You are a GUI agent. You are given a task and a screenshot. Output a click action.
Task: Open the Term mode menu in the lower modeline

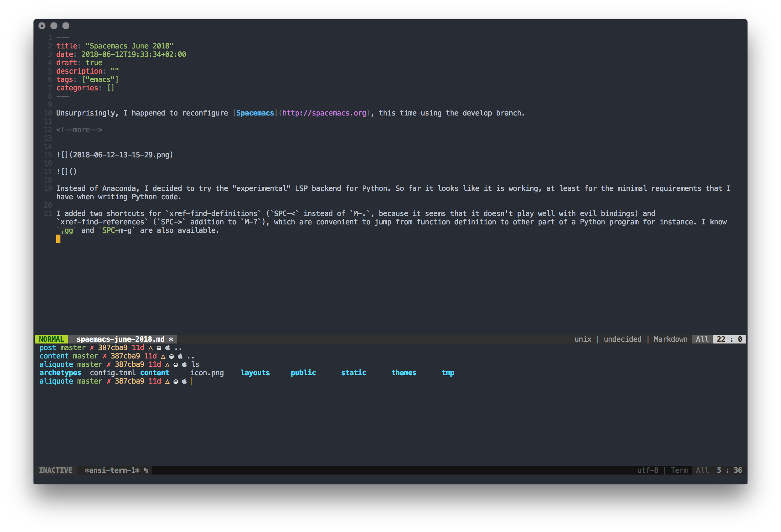tap(679, 470)
